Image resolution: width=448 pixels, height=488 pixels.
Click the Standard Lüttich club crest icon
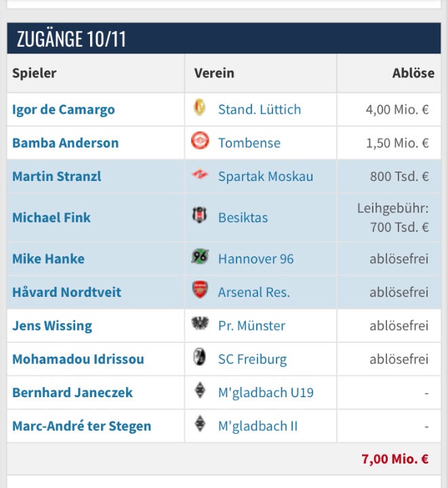199,109
